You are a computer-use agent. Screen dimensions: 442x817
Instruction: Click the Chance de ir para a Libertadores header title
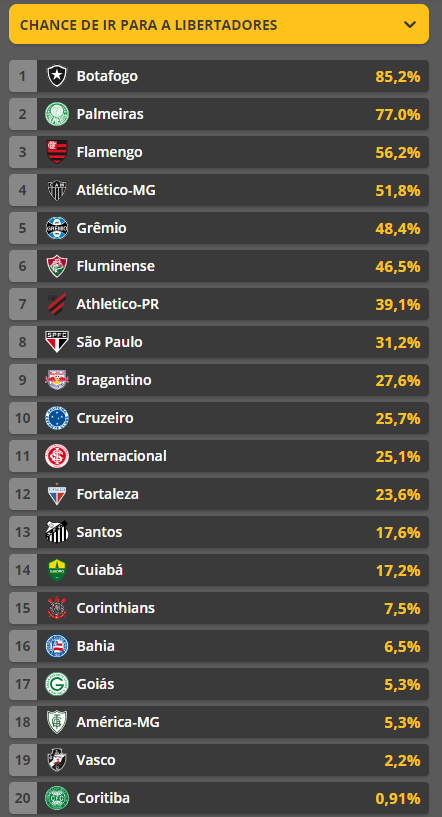(x=149, y=24)
